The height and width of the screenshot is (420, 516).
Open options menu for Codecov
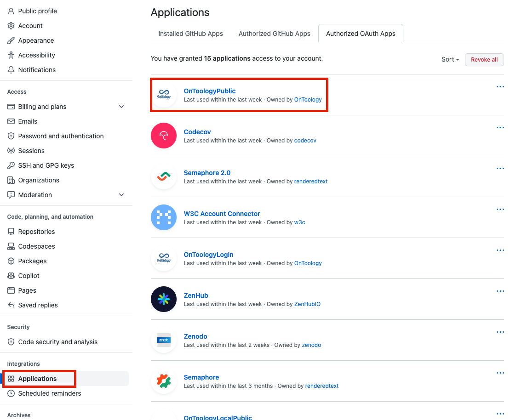[500, 128]
